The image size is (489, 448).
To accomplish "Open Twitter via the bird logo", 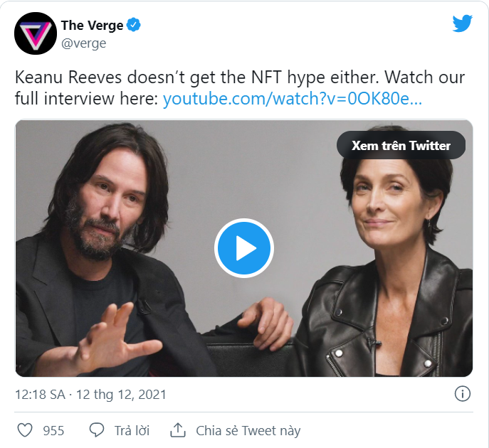I will point(462,23).
